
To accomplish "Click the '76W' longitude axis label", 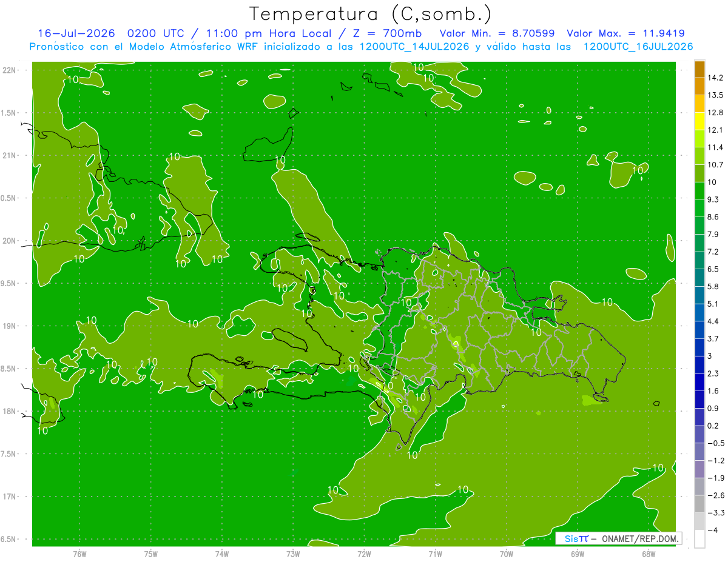I will pos(79,554).
